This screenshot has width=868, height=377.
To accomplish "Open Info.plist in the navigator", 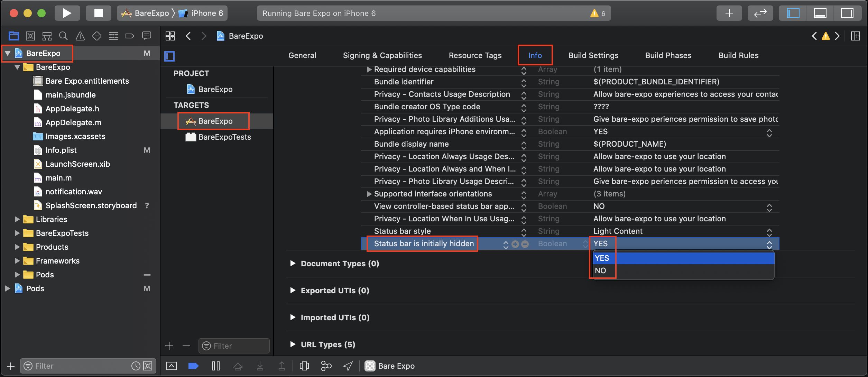I will [x=61, y=150].
